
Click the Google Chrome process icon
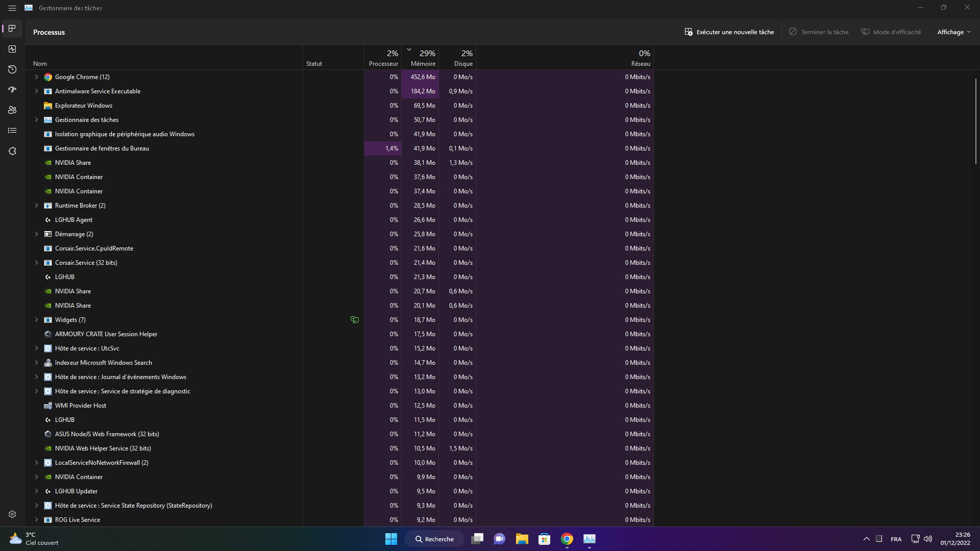(48, 77)
